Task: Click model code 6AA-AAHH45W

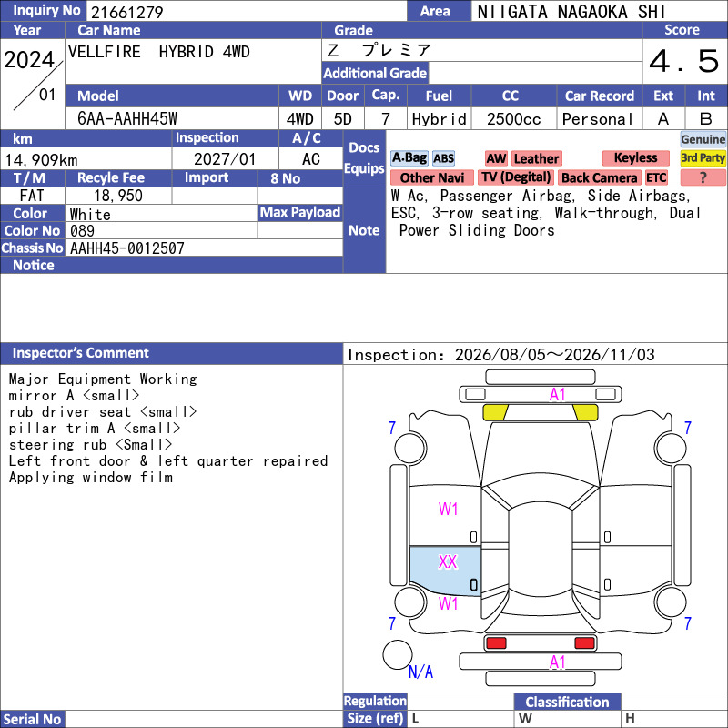Action: pos(126,118)
